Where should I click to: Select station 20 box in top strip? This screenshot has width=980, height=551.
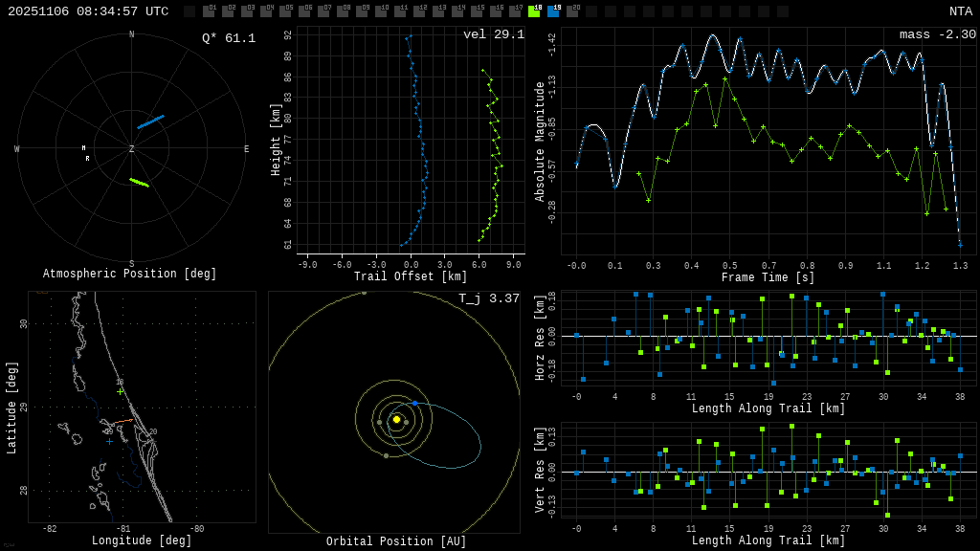coord(572,11)
